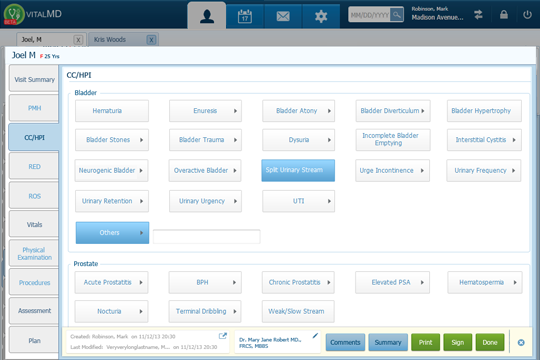540x360 pixels.
Task: Click the Sign button
Action: point(457,342)
